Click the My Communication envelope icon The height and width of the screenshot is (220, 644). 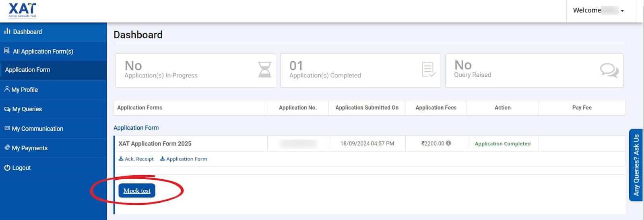pyautogui.click(x=7, y=128)
